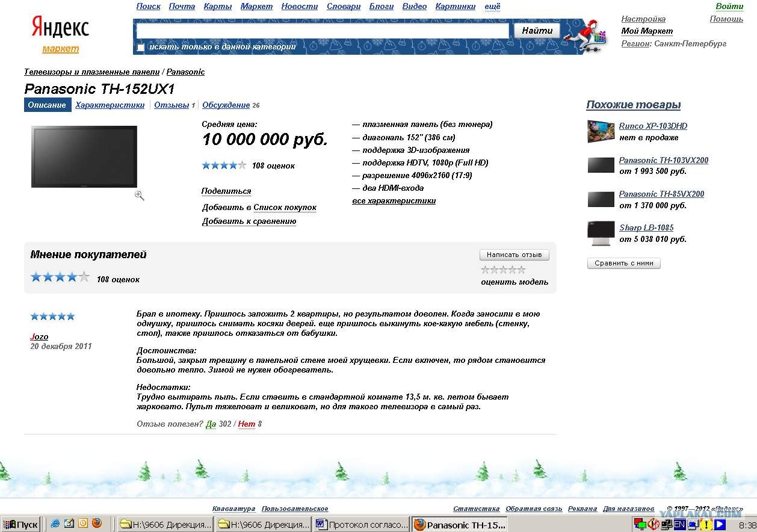Open 'Телевизоры и плазменные панели' breadcrumb
Image resolution: width=757 pixels, height=532 pixels.
pyautogui.click(x=92, y=72)
